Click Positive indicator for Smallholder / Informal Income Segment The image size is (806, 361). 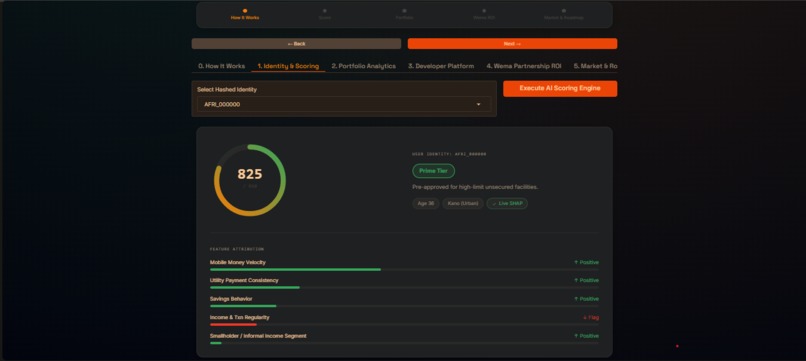(x=586, y=336)
